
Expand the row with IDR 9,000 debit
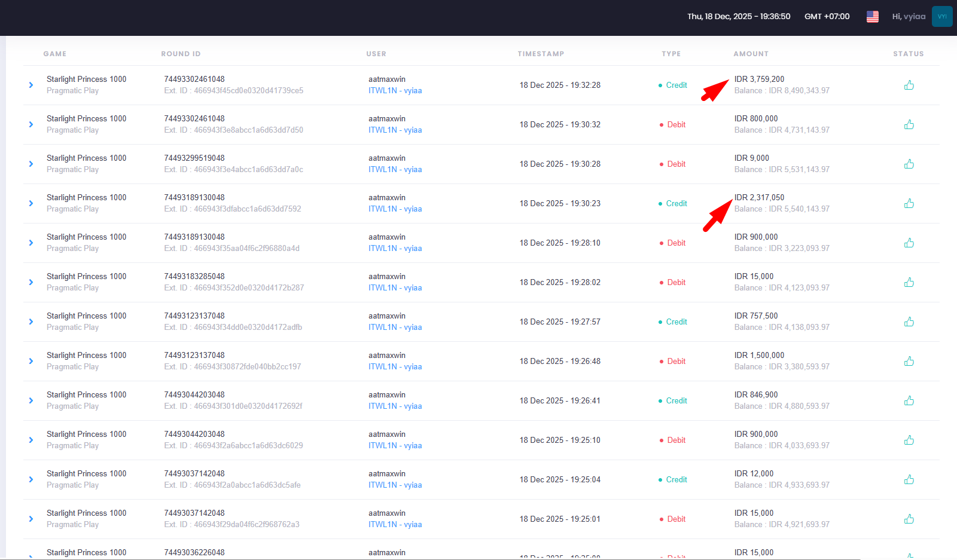[31, 164]
